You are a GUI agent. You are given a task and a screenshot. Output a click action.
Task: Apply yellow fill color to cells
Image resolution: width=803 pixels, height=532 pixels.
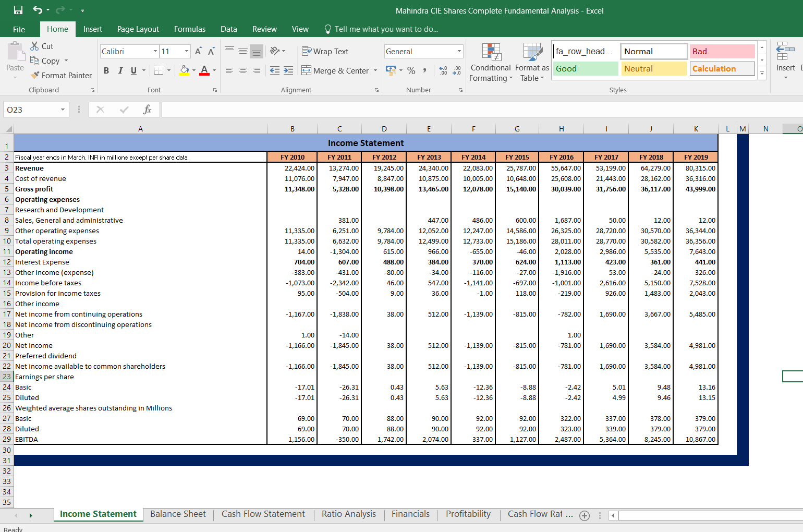point(185,70)
